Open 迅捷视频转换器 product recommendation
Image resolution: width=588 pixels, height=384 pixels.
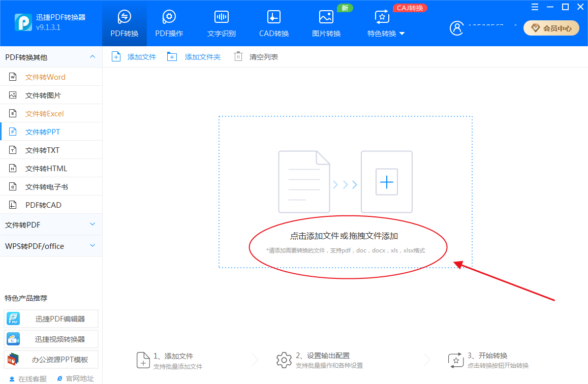51,339
